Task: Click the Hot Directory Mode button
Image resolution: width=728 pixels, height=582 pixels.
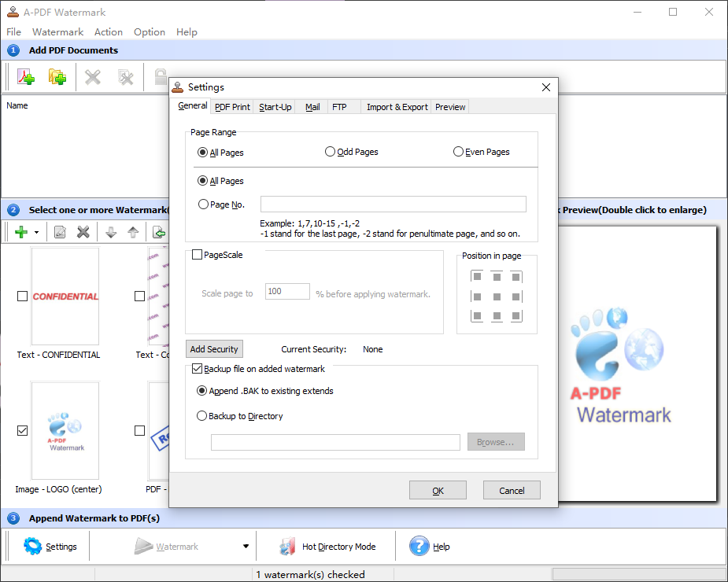Action: tap(327, 547)
